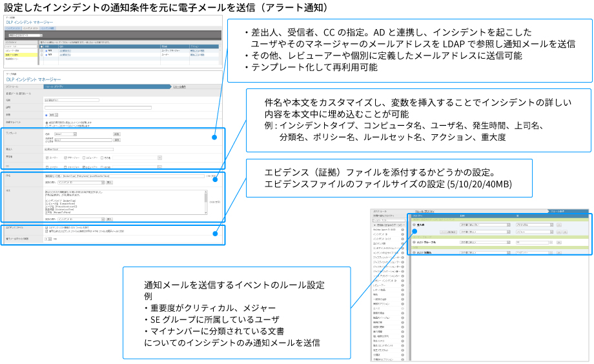Click the rule properties step in the wizard bar
The image size is (594, 364).
[108, 86]
